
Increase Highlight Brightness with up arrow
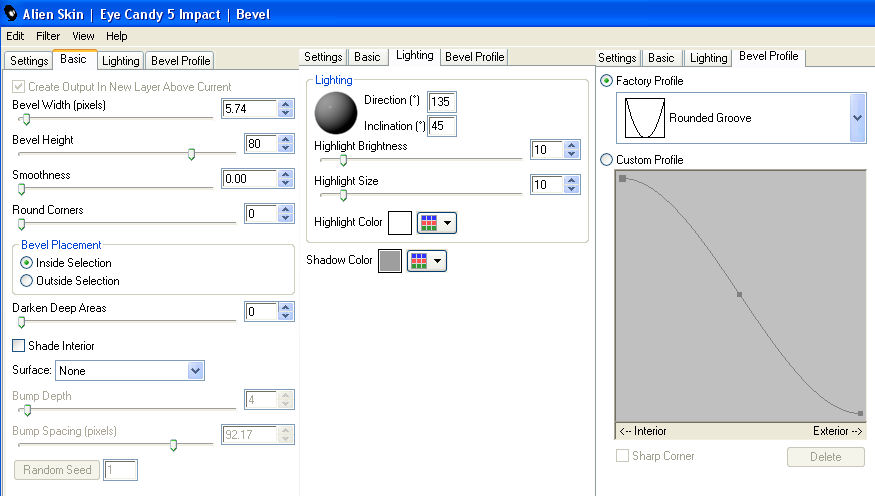571,145
